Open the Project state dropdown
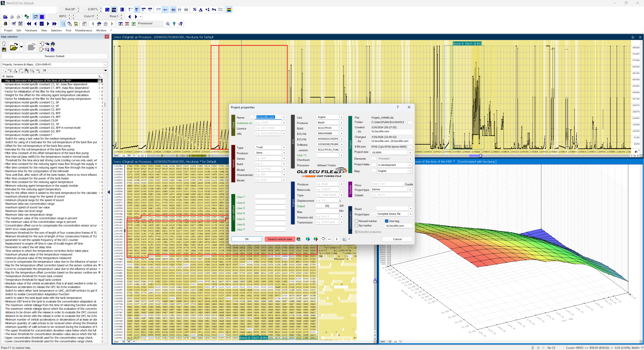This screenshot has height=350, width=644. click(x=410, y=165)
